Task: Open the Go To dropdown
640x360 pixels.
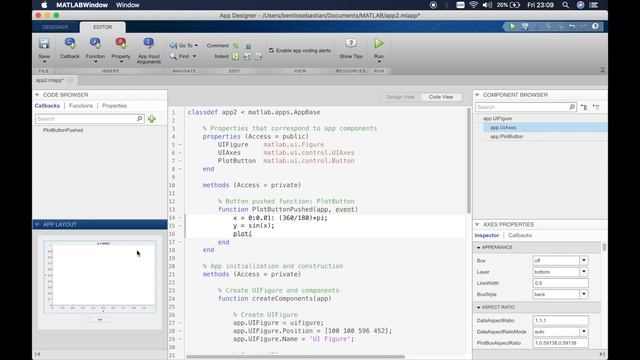Action: click(184, 45)
